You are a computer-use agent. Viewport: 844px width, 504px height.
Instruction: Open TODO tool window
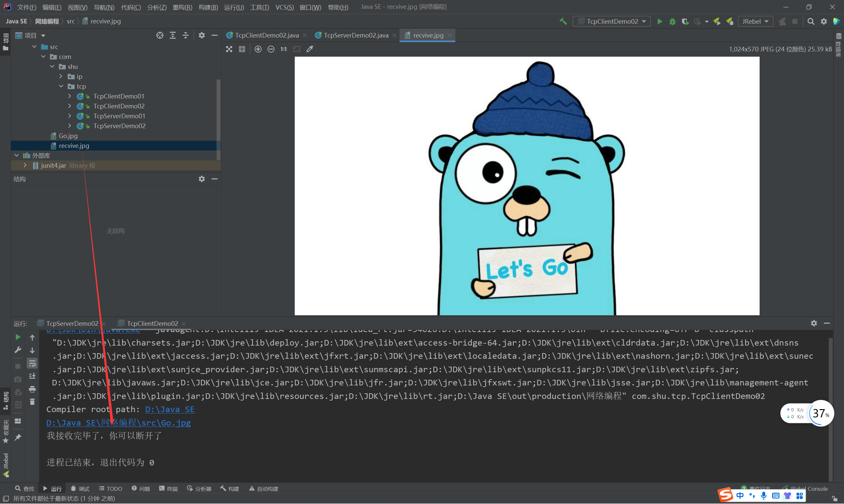[110, 489]
